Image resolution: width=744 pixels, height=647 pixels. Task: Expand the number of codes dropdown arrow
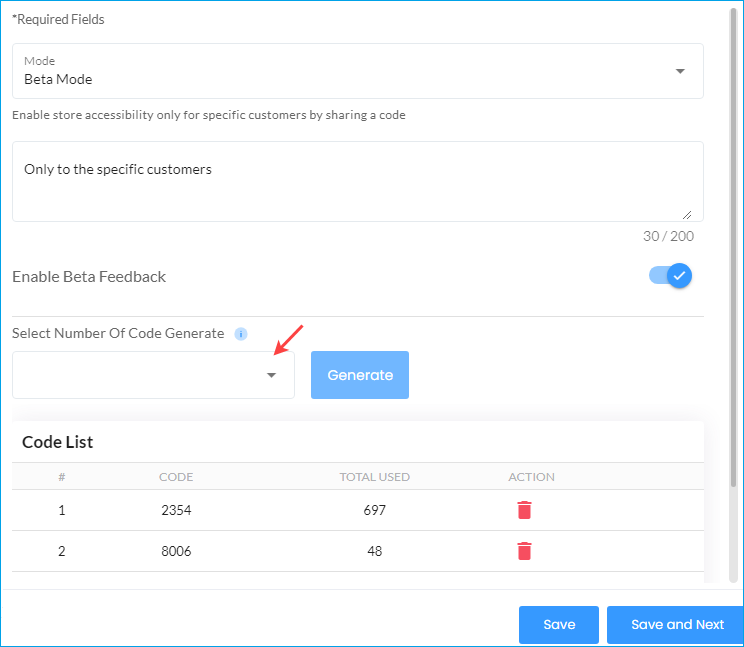pos(271,375)
